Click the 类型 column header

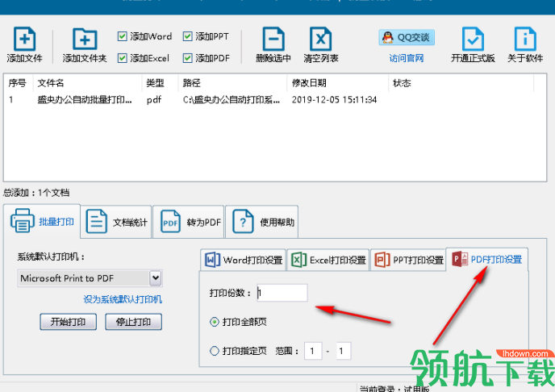coord(160,83)
